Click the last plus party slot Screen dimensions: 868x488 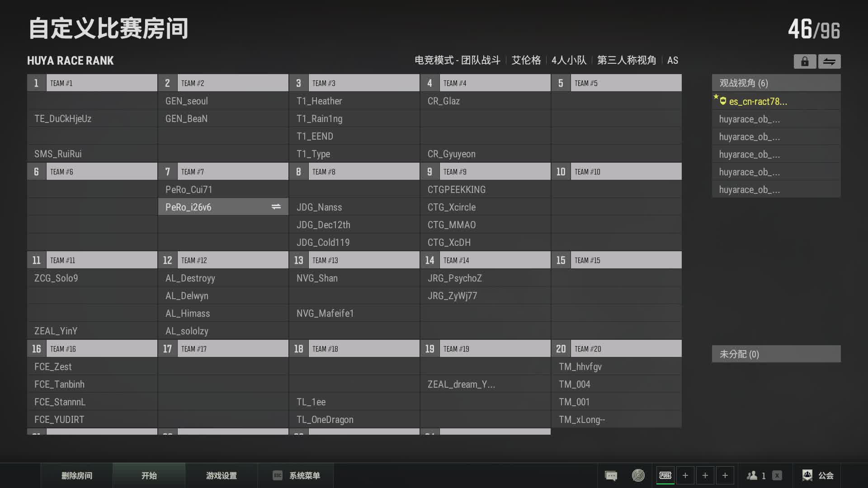tap(725, 475)
